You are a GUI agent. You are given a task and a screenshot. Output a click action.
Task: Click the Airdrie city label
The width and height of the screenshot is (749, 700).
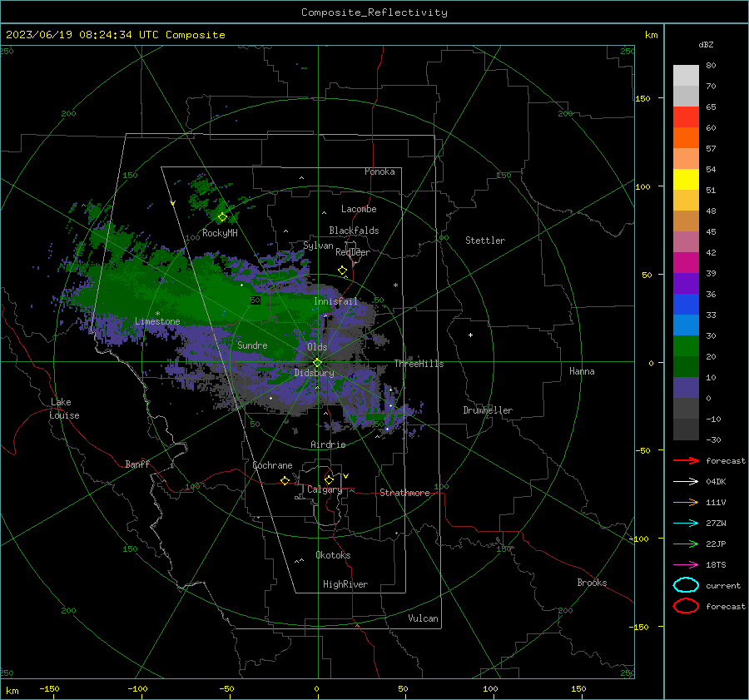[328, 444]
